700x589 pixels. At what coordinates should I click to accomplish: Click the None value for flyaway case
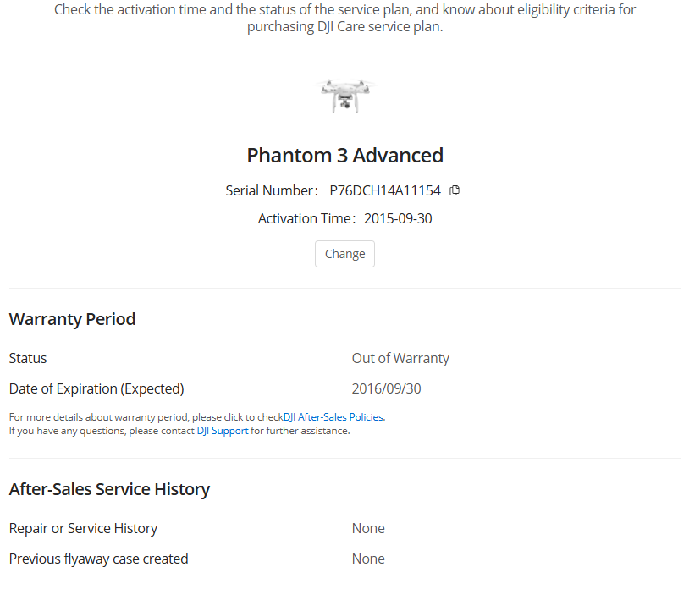coord(368,559)
